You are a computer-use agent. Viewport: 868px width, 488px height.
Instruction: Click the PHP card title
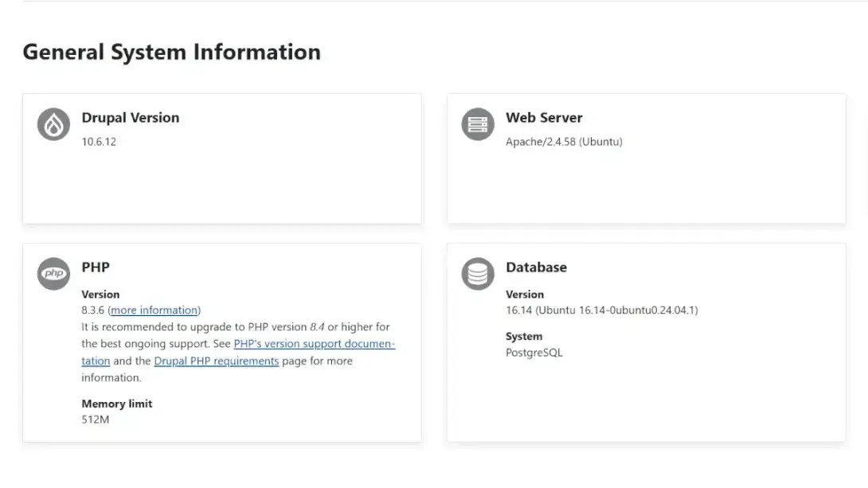click(96, 267)
